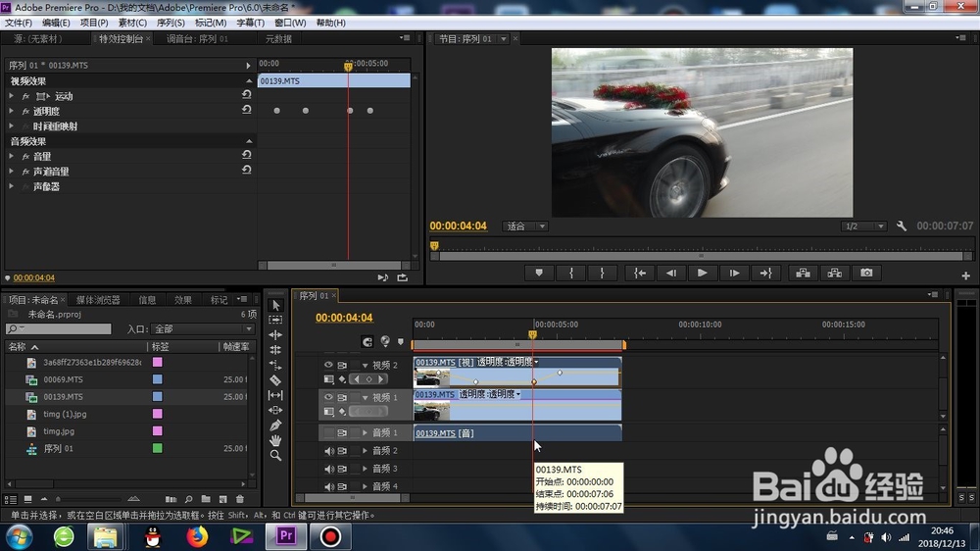The height and width of the screenshot is (551, 980).
Task: Select the Razor tool
Action: pos(275,379)
